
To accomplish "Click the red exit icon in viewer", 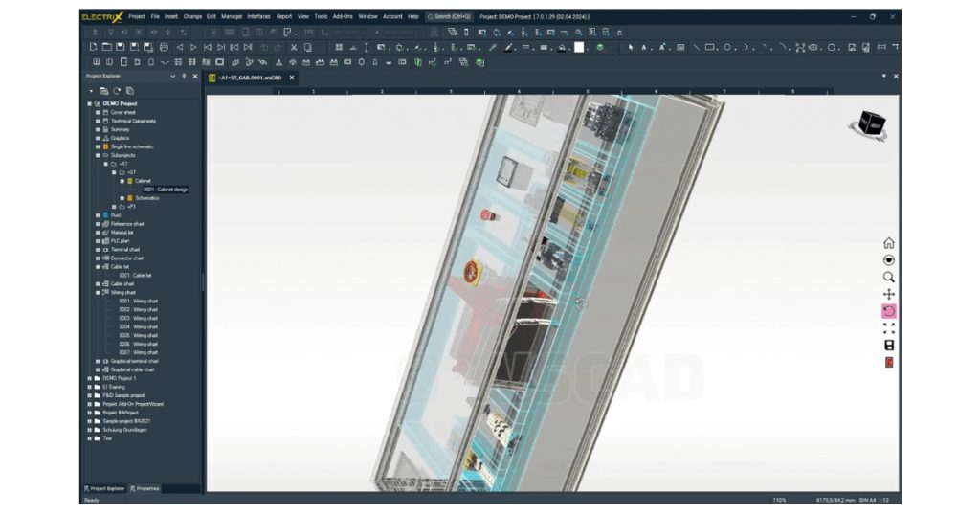I will [889, 362].
